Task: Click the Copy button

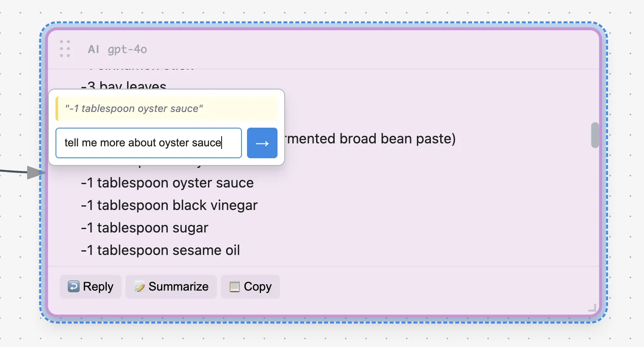Action: click(250, 286)
